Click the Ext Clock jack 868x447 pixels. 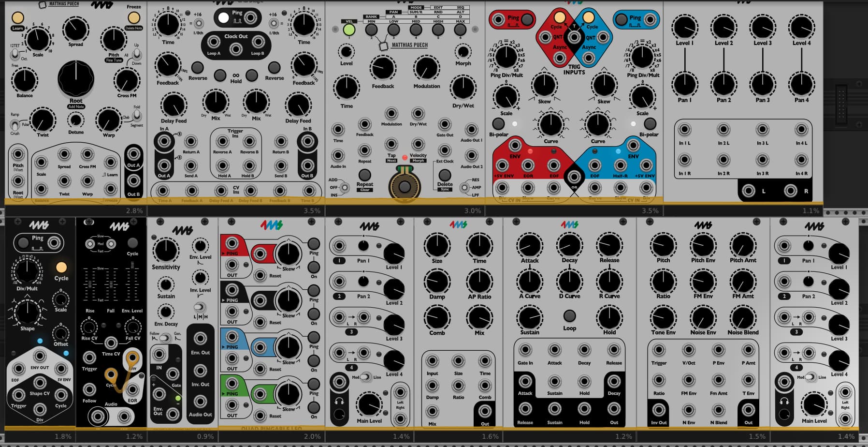point(445,151)
